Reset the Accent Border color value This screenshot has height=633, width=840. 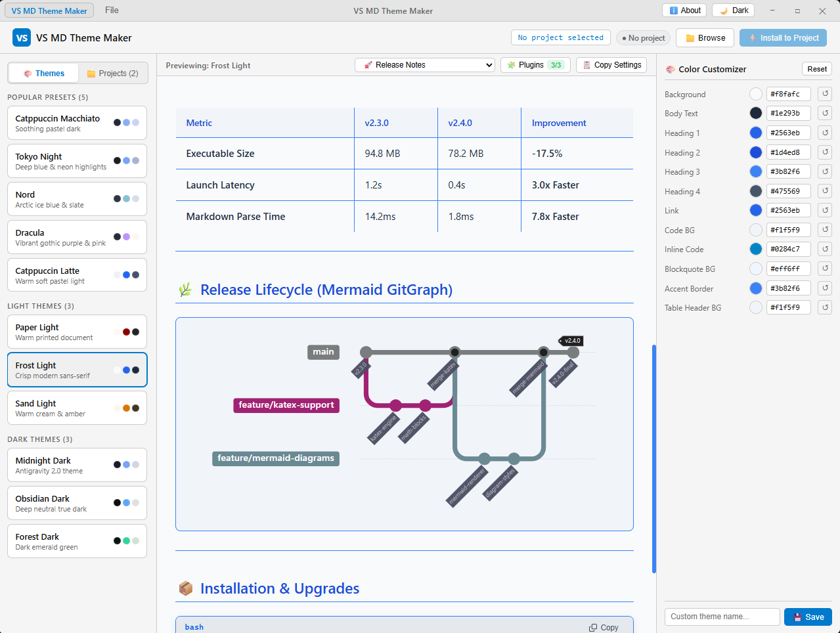click(826, 288)
